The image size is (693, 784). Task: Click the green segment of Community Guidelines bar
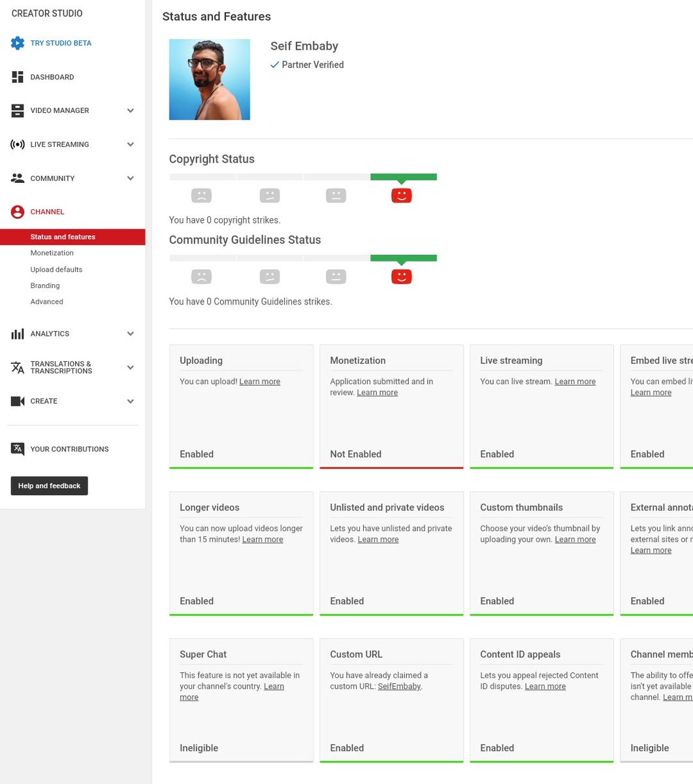click(x=403, y=259)
